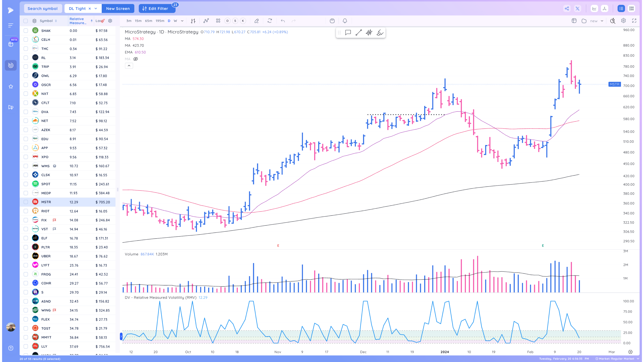Open the screener radar sidebar icon
This screenshot has width=644, height=362.
[11, 65]
